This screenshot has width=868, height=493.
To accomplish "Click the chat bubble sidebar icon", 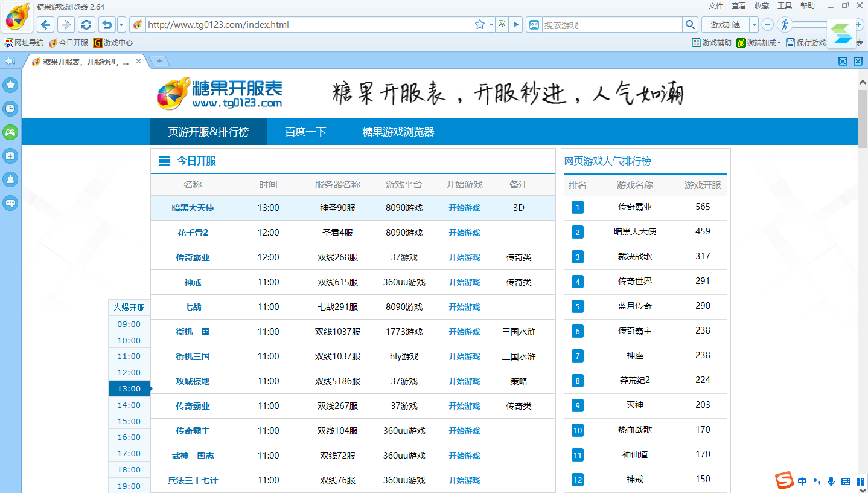I will pyautogui.click(x=10, y=203).
